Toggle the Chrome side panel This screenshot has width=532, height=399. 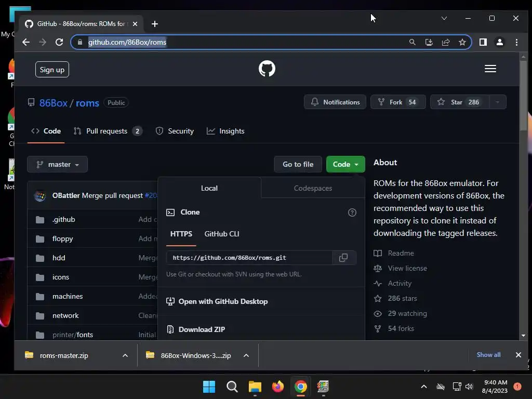point(483,42)
